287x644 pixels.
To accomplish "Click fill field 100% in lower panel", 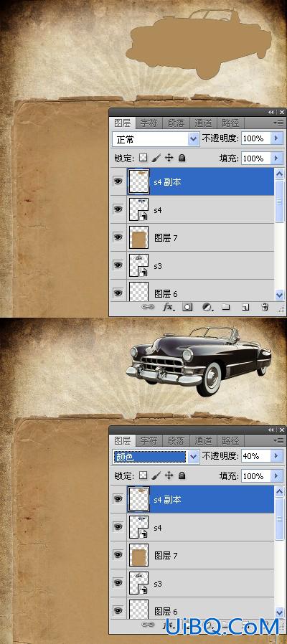I will [256, 476].
